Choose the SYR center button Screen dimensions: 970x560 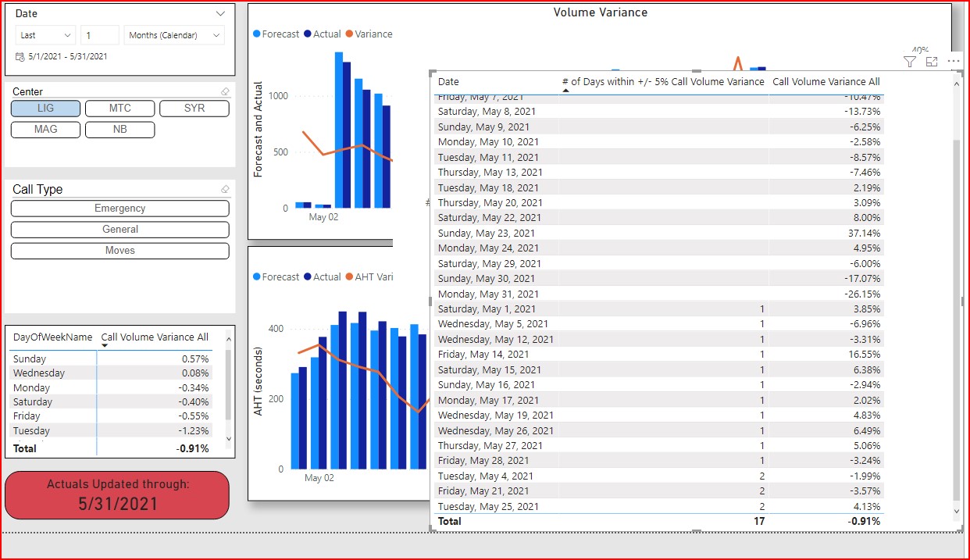point(194,109)
